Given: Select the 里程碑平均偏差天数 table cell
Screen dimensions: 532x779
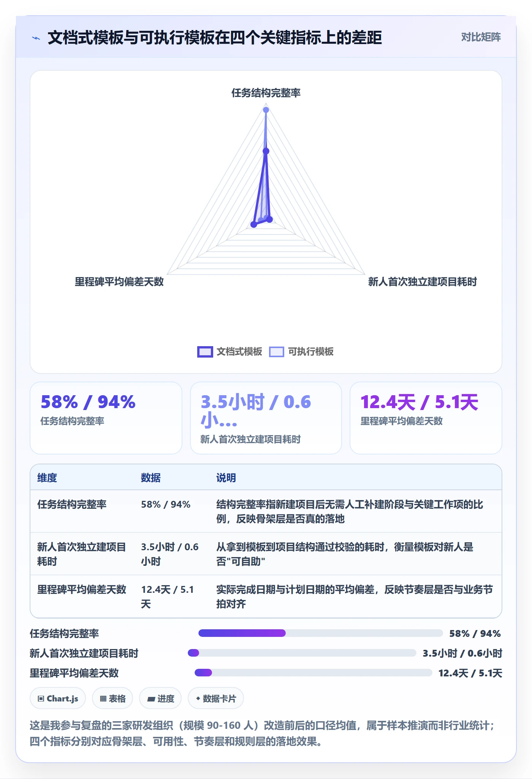Looking at the screenshot, I should click(x=82, y=596).
